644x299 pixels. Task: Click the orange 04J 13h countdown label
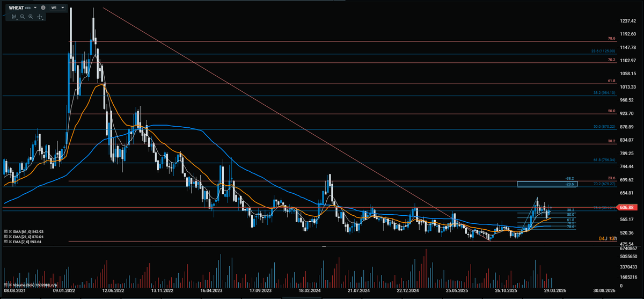coord(608,238)
